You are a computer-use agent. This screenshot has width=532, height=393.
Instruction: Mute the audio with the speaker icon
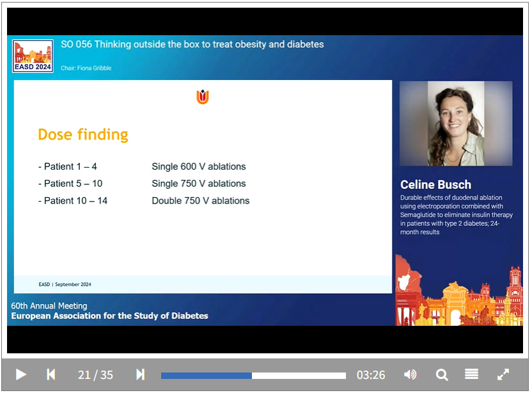coord(411,374)
